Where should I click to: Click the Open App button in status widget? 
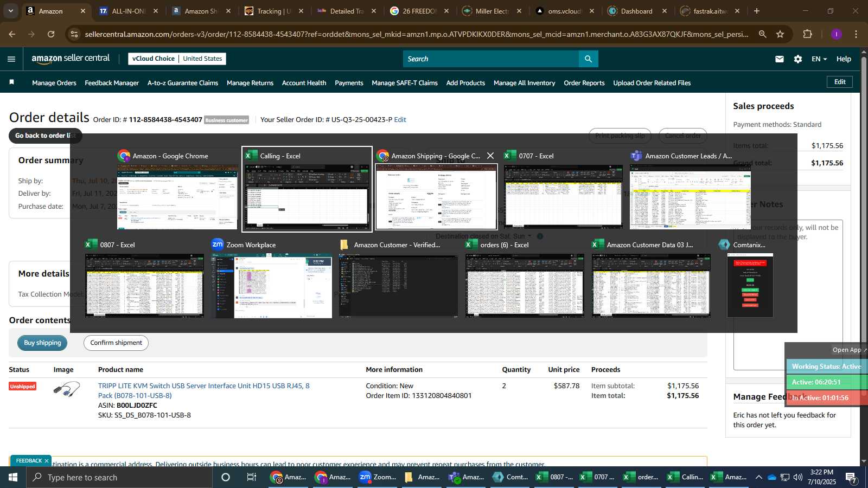pyautogui.click(x=849, y=350)
